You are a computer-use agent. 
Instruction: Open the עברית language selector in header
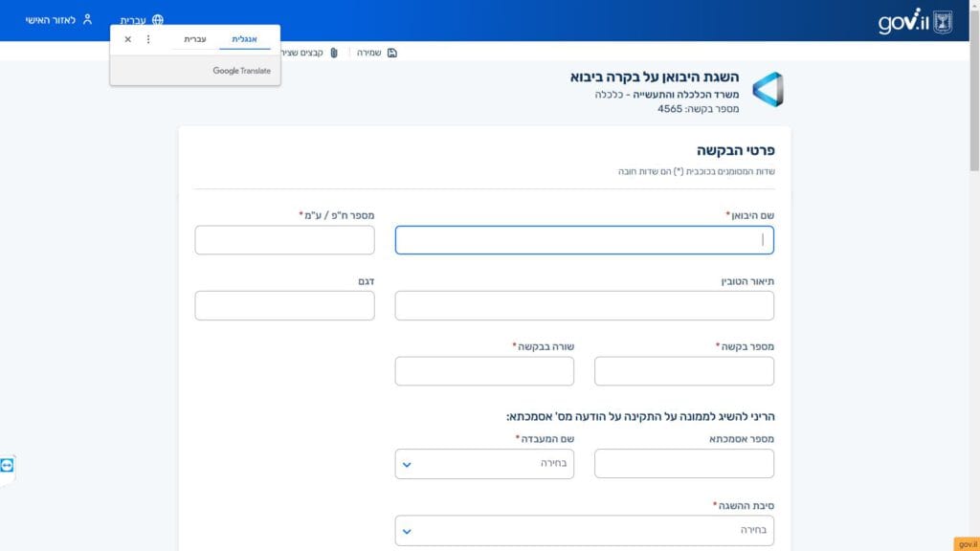[x=133, y=20]
